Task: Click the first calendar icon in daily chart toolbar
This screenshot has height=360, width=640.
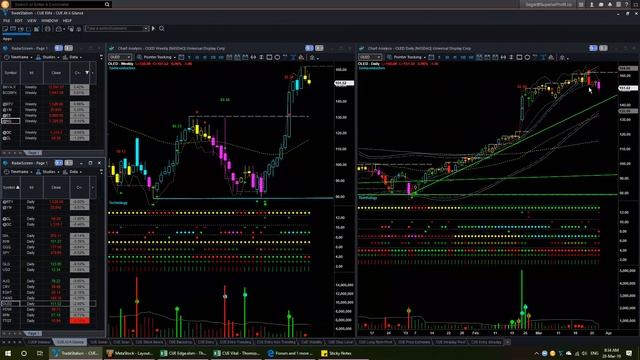Action: click(x=479, y=57)
